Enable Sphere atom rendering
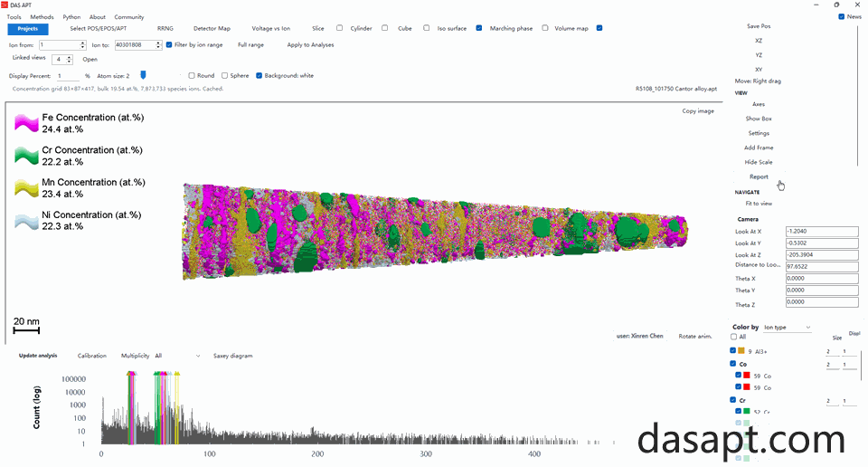Screen dimensions: 868x467 click(225, 75)
